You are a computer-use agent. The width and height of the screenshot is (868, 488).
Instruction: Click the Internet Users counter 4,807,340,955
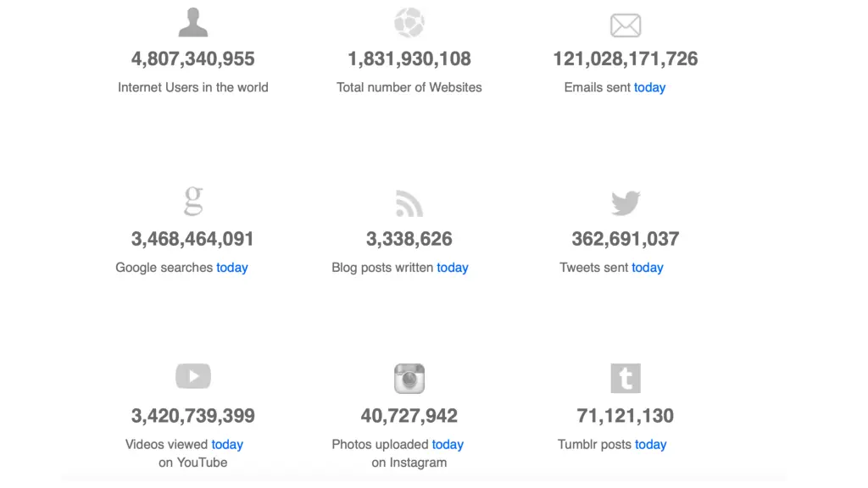(x=192, y=58)
